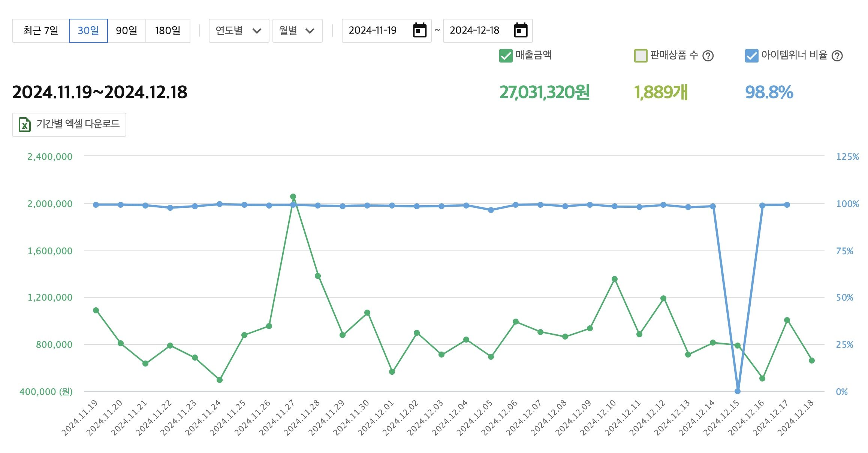Switch to the 90일 period tab

[126, 31]
